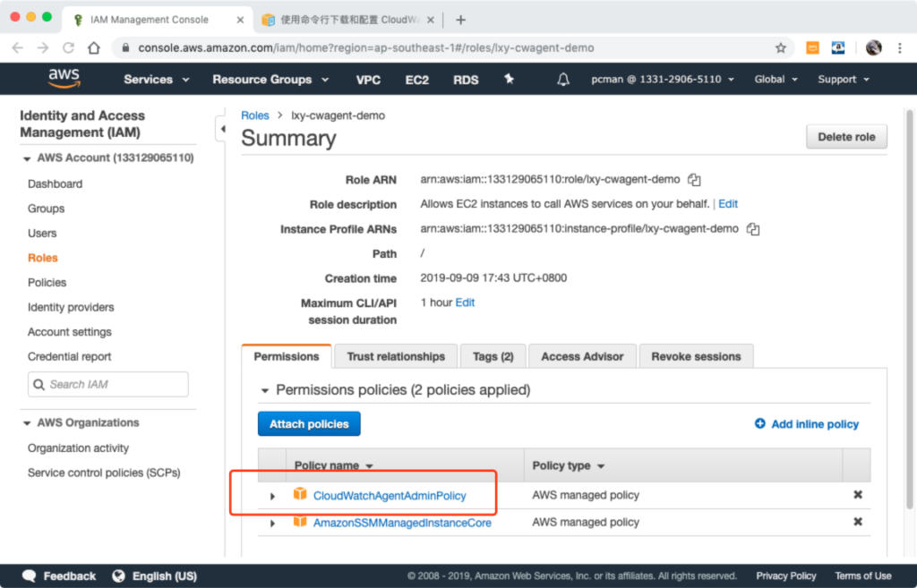The height and width of the screenshot is (588, 917).
Task: Click the language globe icon
Action: (x=119, y=575)
